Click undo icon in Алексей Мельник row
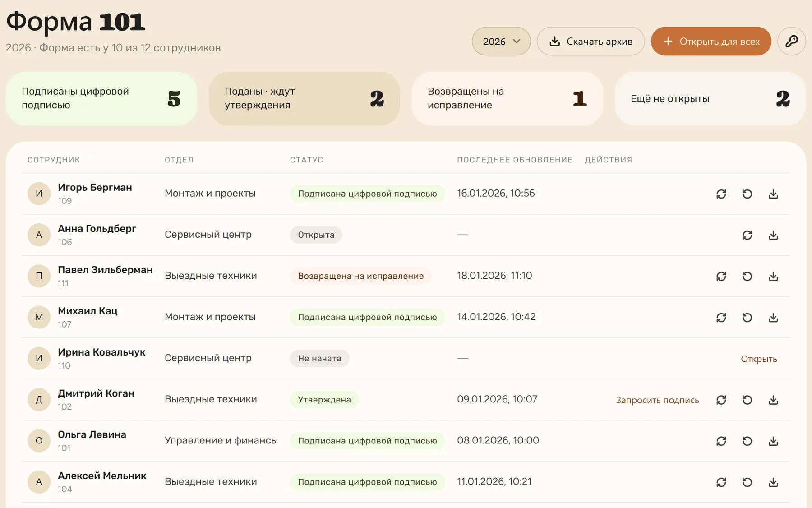This screenshot has height=508, width=812. pyautogui.click(x=747, y=482)
